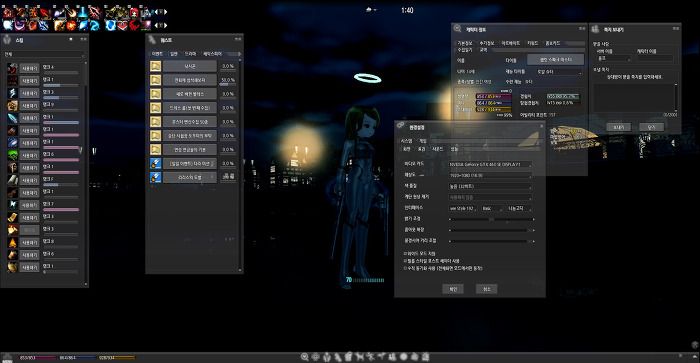The height and width of the screenshot is (363, 700).
Task: Click the yellow scroll icon of the 50.0 % quest
Action: click(x=155, y=80)
